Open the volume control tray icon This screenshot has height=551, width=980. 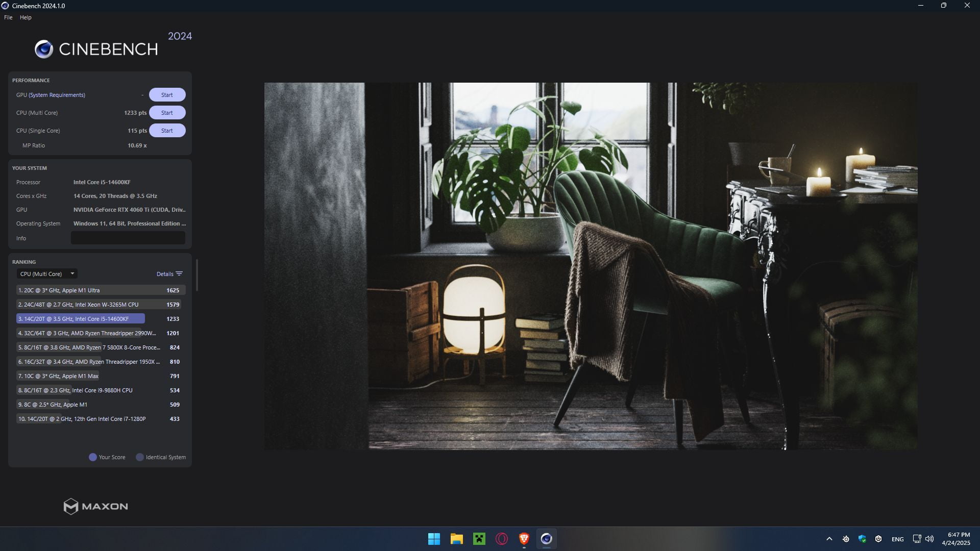point(929,539)
